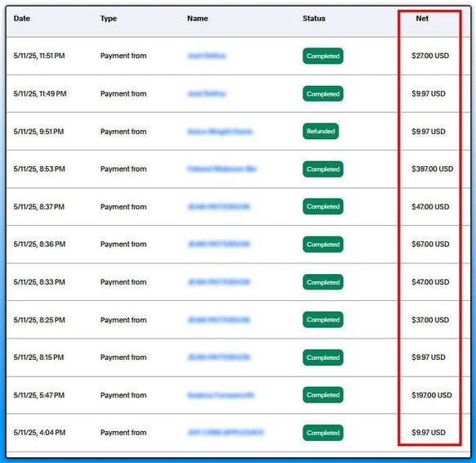Click "Payment from" in the 5:47 PM row
Image resolution: width=476 pixels, height=463 pixels.
[x=123, y=395]
